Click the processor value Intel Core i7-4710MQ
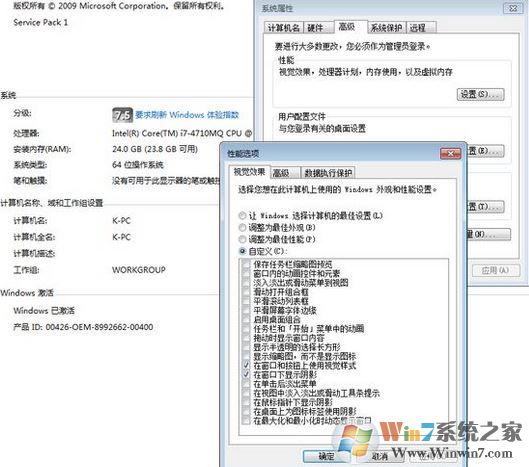 [182, 133]
